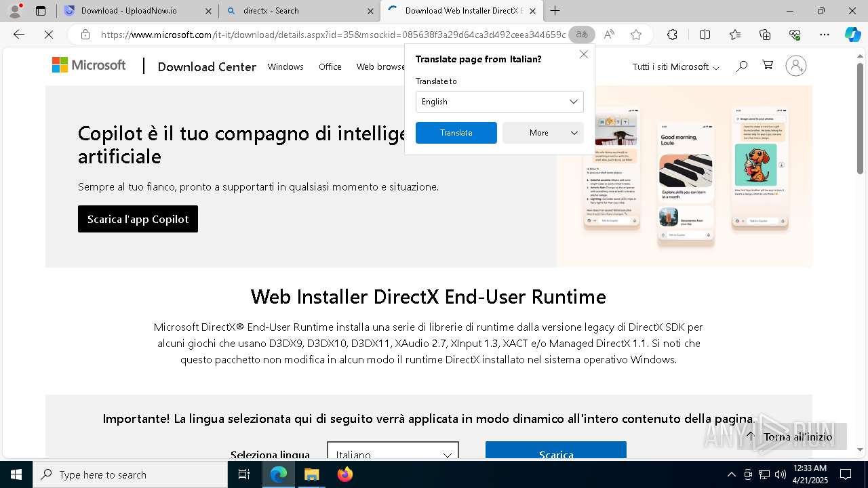Click the blue Scarica download button
The height and width of the screenshot is (488, 868).
point(556,450)
